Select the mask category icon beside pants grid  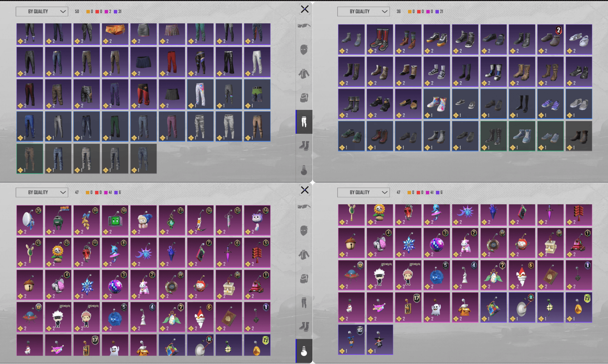[x=304, y=50]
